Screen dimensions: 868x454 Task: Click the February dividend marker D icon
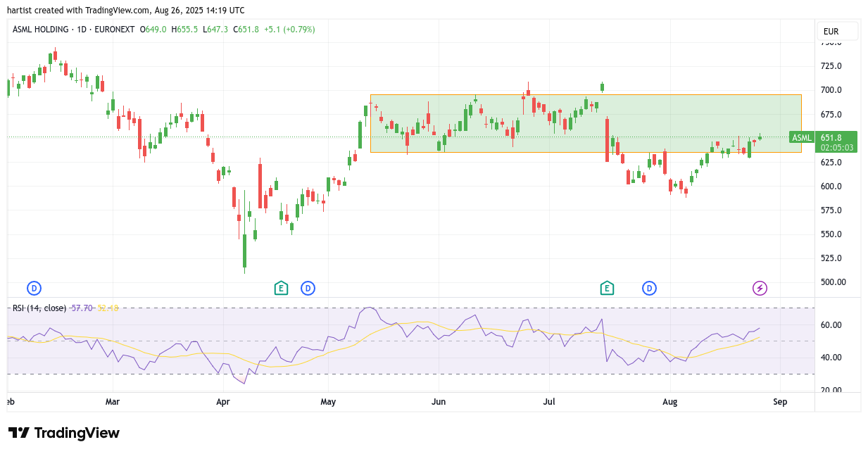pos(34,288)
